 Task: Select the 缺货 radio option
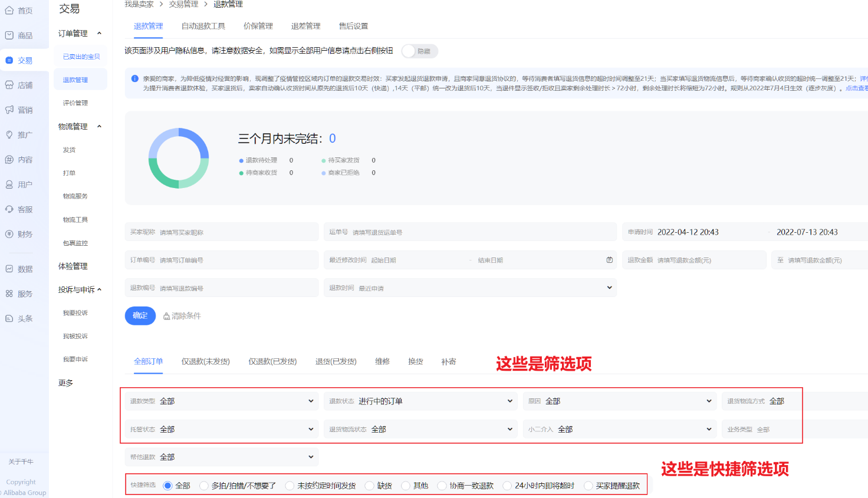[369, 486]
